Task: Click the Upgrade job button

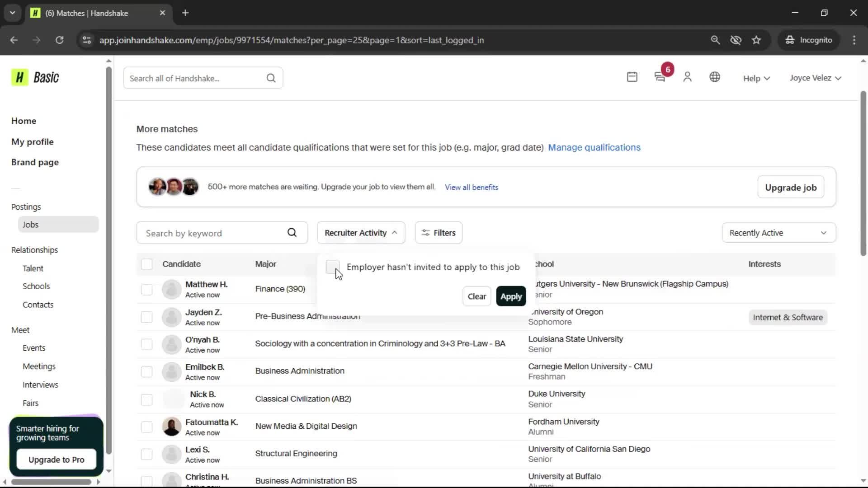Action: pos(791,188)
